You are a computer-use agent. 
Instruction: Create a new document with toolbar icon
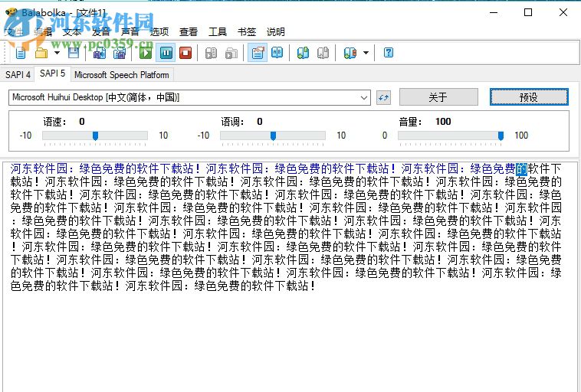click(x=21, y=53)
